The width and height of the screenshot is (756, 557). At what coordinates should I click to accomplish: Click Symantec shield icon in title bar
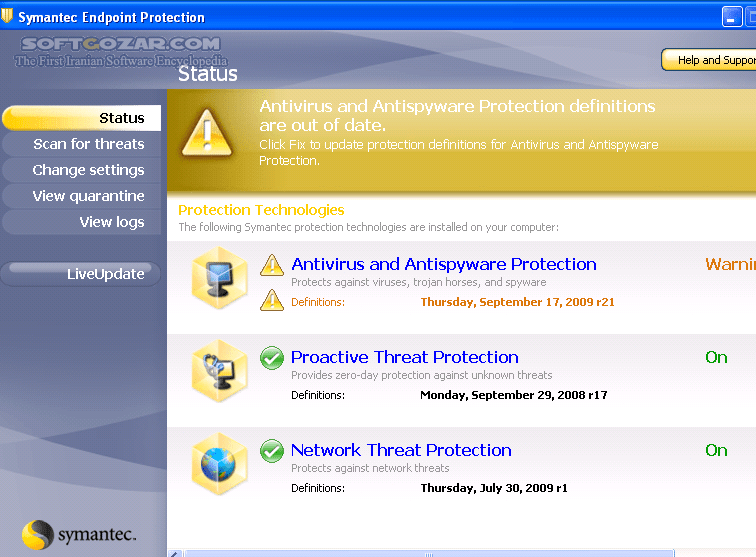pyautogui.click(x=7, y=16)
